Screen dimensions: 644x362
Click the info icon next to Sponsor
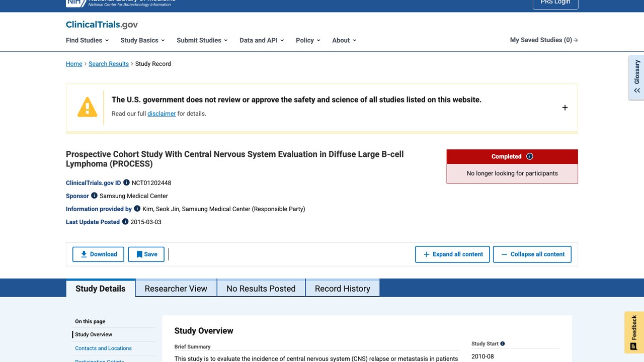coord(94,196)
